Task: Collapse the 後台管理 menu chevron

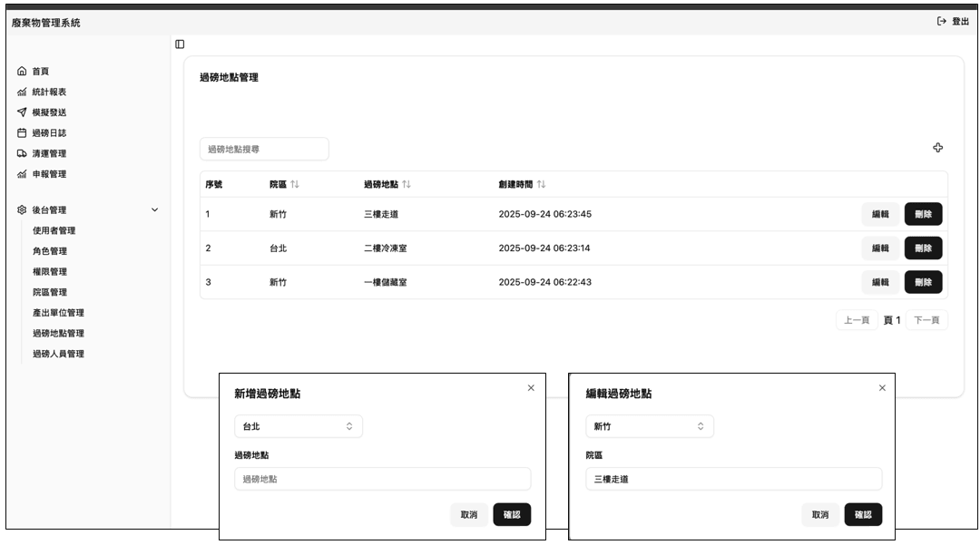Action: [155, 209]
